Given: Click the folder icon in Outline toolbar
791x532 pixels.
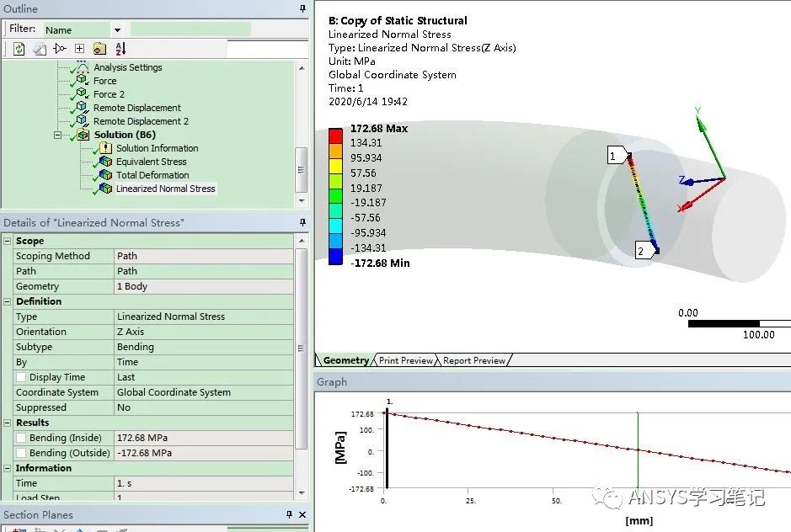Looking at the screenshot, I should point(100,49).
